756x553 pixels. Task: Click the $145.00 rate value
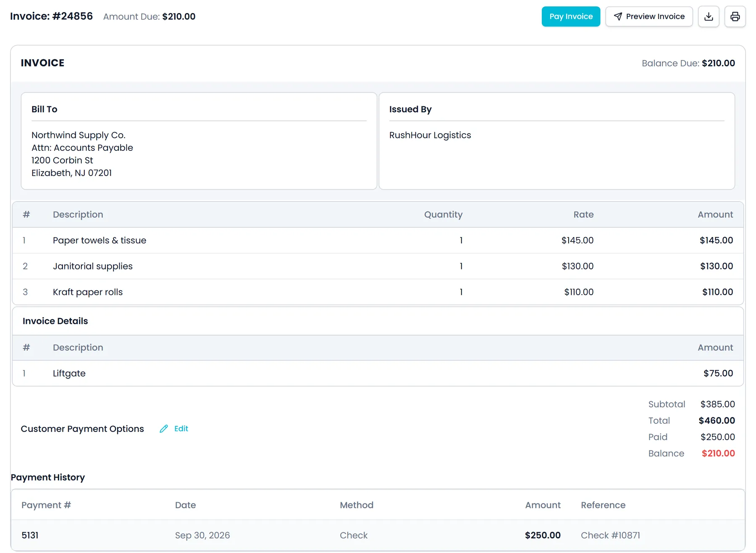pyautogui.click(x=577, y=240)
